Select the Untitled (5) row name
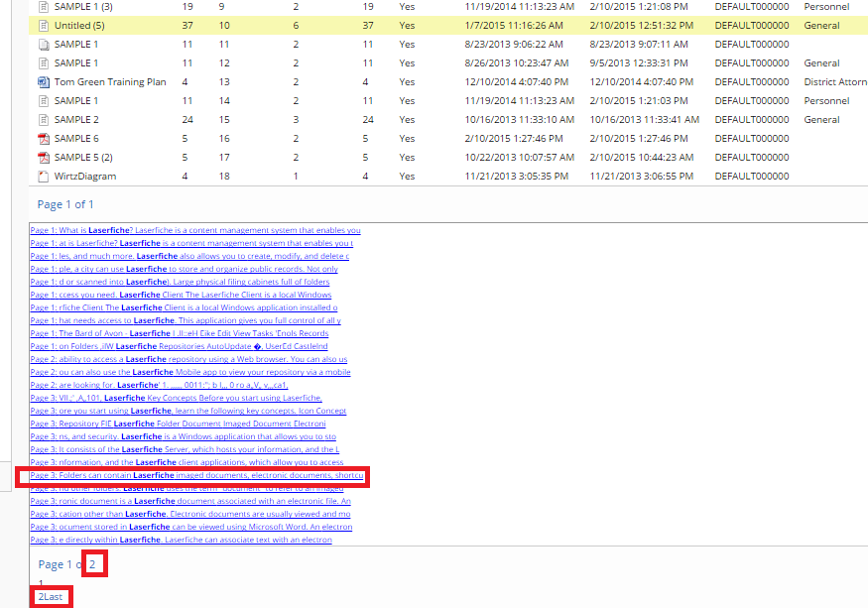The image size is (868, 608). pyautogui.click(x=79, y=26)
